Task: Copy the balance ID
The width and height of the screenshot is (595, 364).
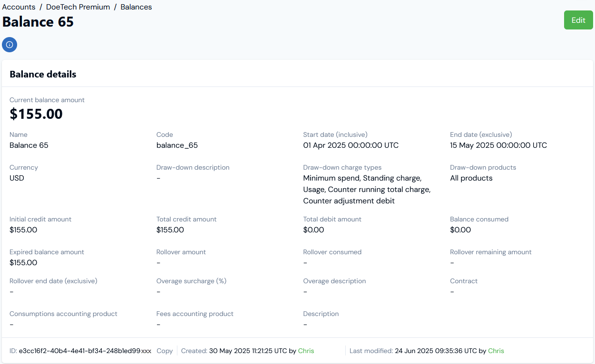Action: coord(165,351)
